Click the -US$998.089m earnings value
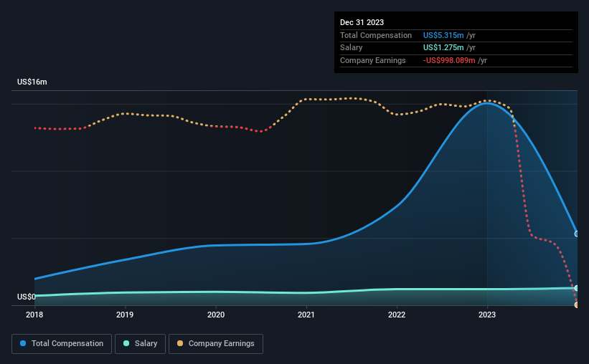Screen dimensions: 589x364 (x=449, y=60)
